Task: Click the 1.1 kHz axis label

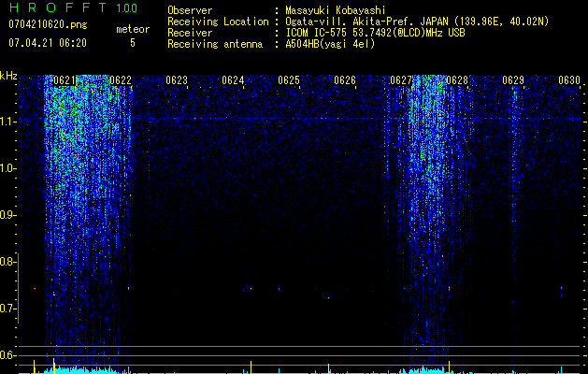Action: (x=7, y=122)
